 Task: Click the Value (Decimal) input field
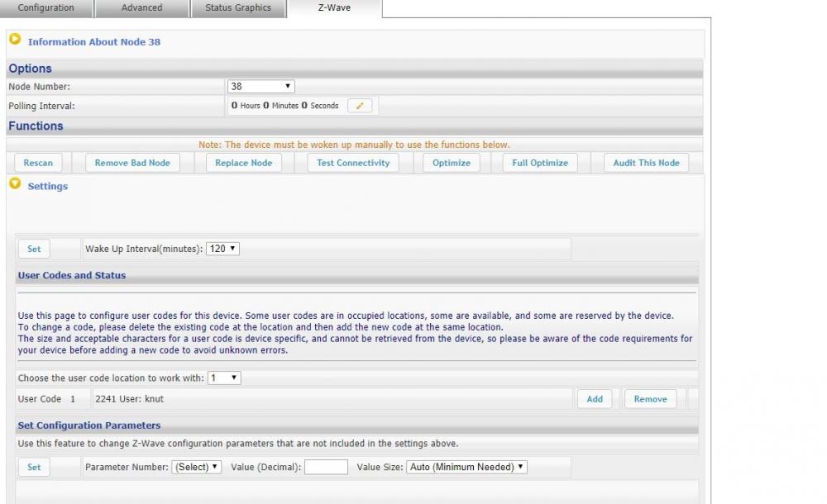pos(326,467)
